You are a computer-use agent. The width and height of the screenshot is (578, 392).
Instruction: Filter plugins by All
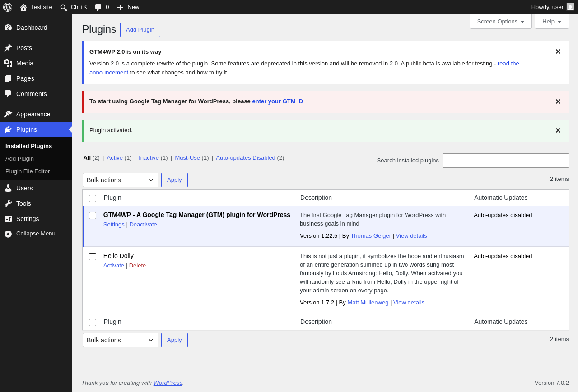tap(87, 157)
